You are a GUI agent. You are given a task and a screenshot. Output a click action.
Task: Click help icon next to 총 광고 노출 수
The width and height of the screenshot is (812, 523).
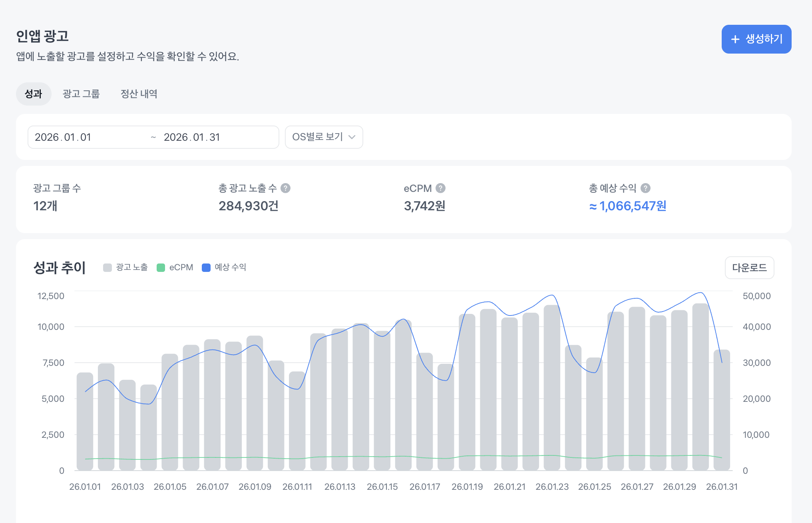[x=285, y=188]
